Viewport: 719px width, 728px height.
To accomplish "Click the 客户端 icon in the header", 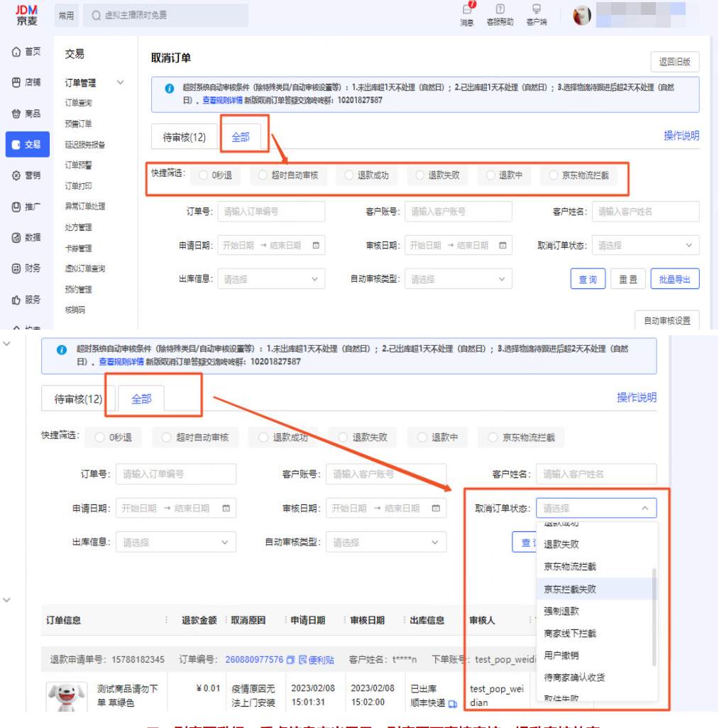I will [536, 16].
